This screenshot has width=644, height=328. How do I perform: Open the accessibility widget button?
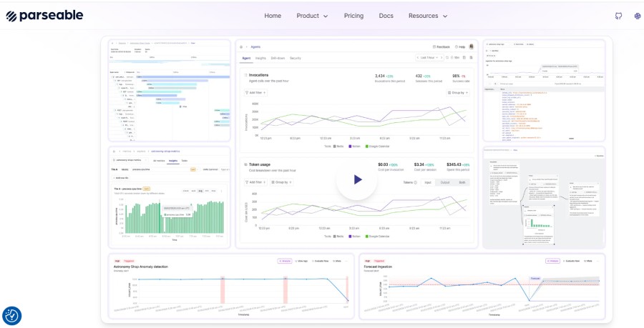(11, 316)
